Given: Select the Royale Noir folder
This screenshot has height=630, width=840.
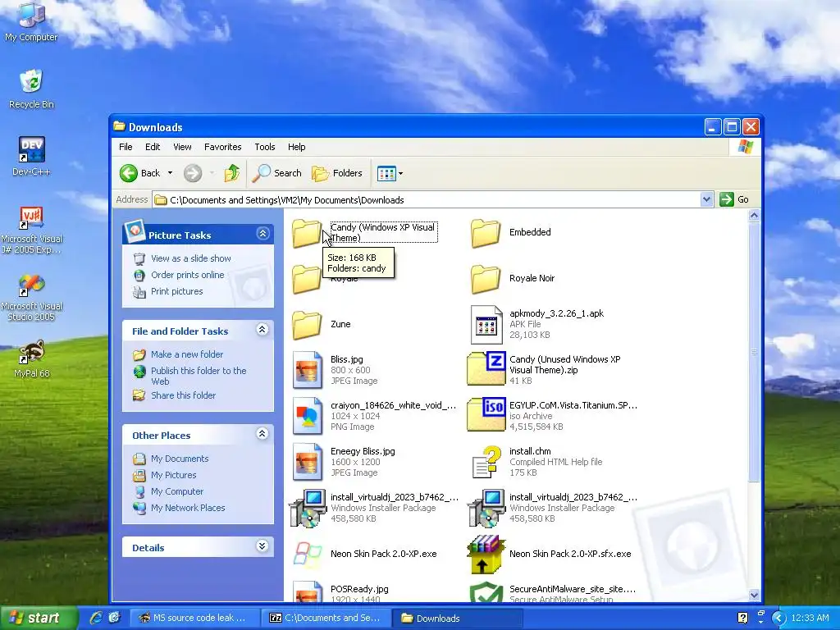Looking at the screenshot, I should (513, 279).
